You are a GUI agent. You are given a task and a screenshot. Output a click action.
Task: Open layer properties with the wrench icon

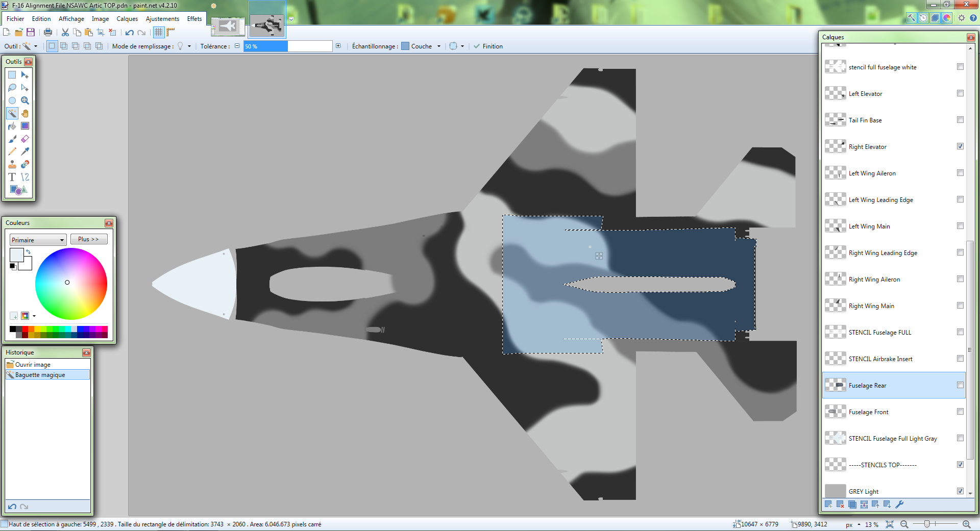pos(899,504)
